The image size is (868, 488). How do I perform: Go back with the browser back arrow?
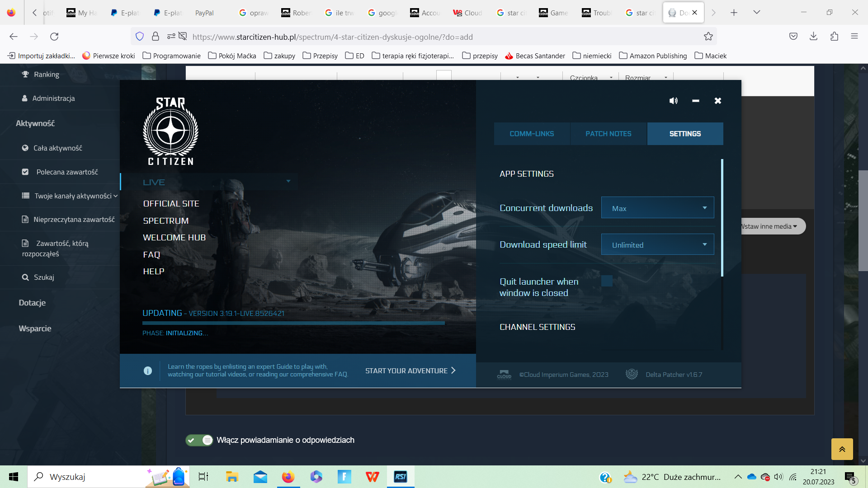point(14,37)
